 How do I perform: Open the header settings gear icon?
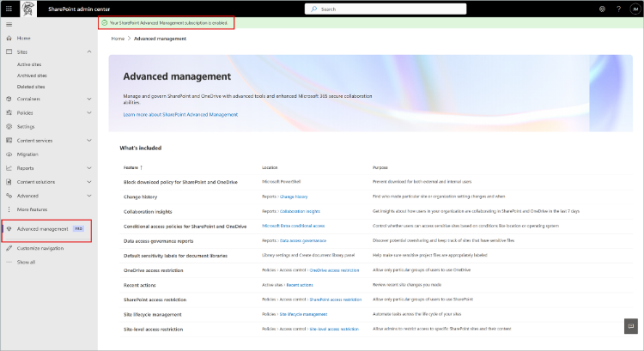point(602,9)
